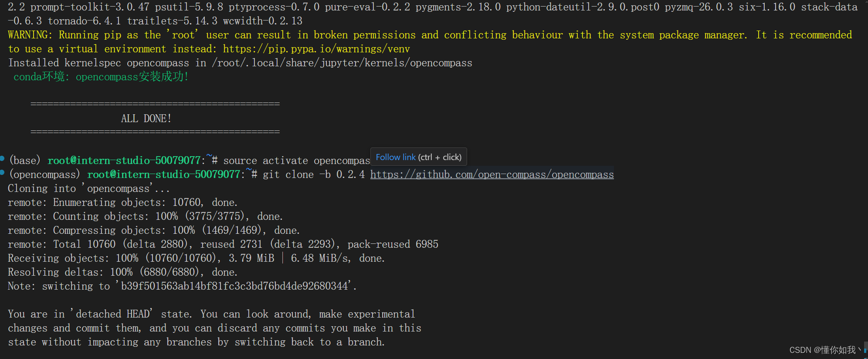Image resolution: width=868 pixels, height=359 pixels.
Task: Open the github.com/open-compass/opencompass link
Action: click(x=492, y=174)
